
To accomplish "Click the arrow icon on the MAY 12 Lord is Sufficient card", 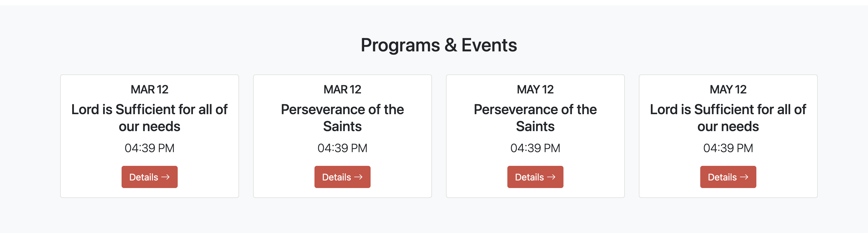I will click(x=744, y=177).
